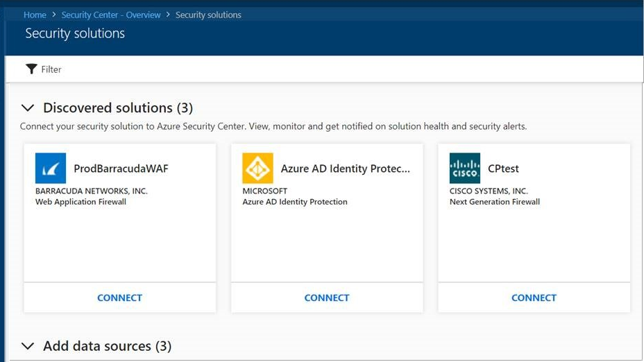Select Security solutions breadcrumb item
Viewport: 644px width, 362px height.
[208, 15]
